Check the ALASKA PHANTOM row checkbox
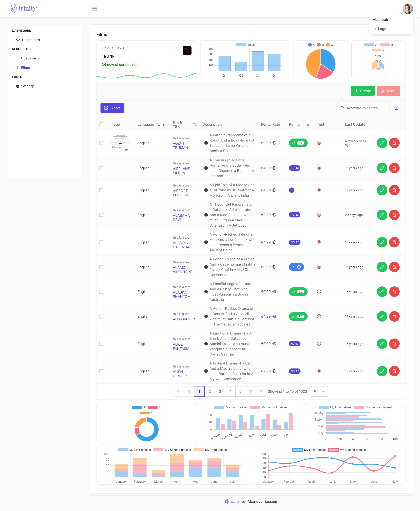420x511 pixels. click(x=101, y=292)
